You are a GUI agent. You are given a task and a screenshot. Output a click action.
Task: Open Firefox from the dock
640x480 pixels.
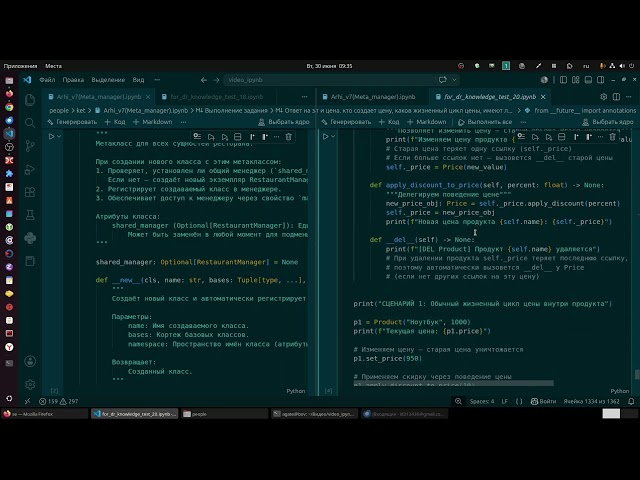9,93
